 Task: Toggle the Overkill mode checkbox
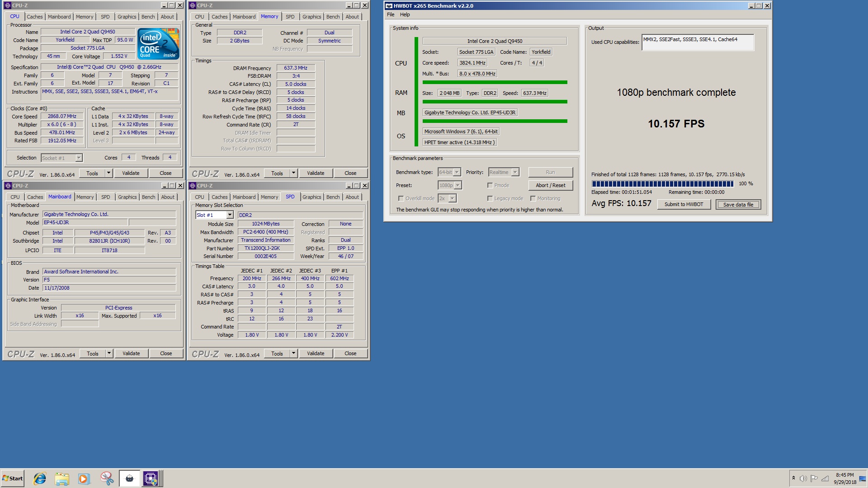coord(401,198)
